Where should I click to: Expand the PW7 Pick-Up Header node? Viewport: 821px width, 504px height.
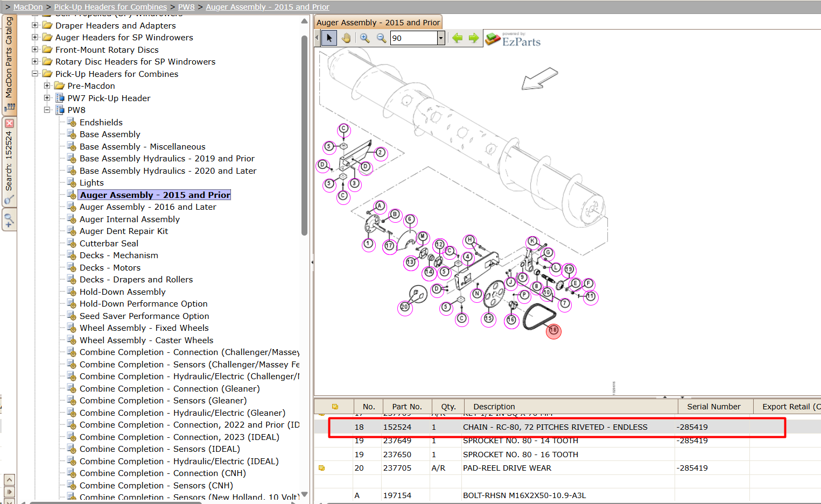tap(47, 98)
